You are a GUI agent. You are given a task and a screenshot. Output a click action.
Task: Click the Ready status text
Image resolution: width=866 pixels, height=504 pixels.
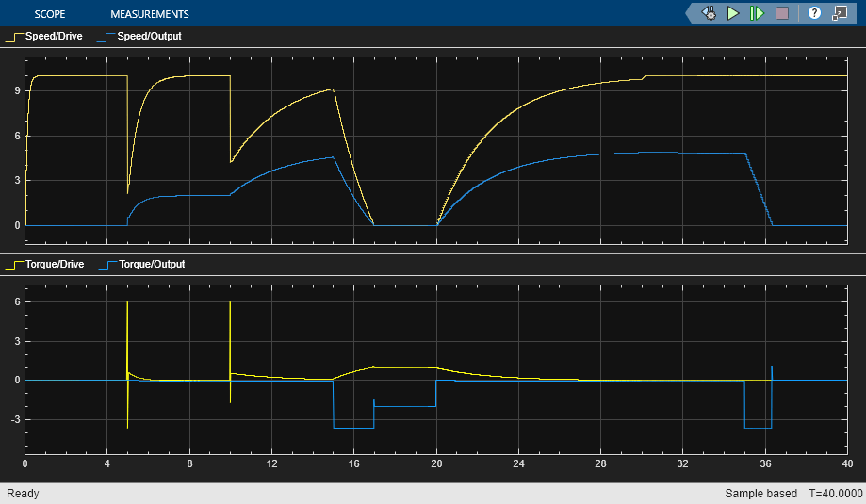click(23, 494)
